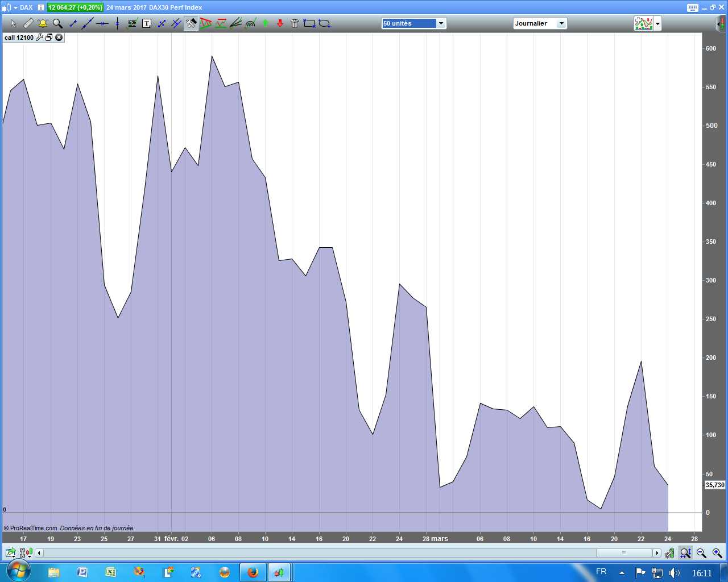Click the ProRealTime.com copyright text
The width and height of the screenshot is (728, 582).
[31, 528]
